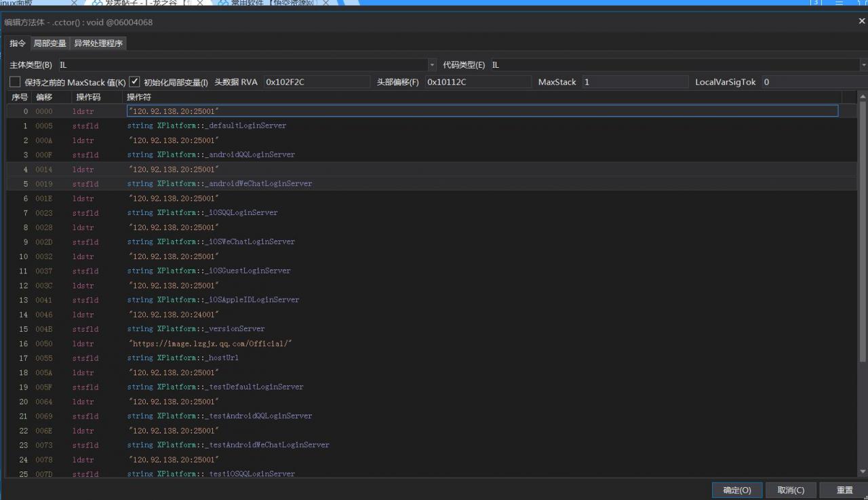Close the 编辑方法体 dialog
868x500 pixels.
click(x=862, y=22)
